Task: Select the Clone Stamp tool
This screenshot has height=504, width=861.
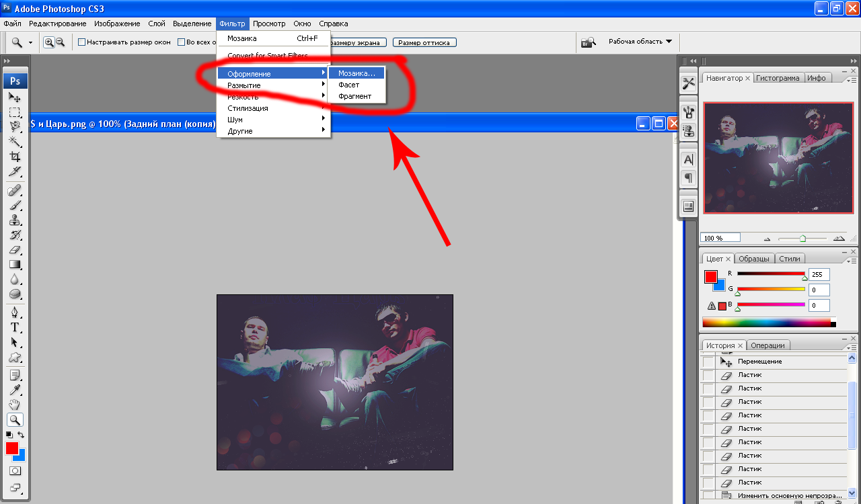Action: 15,220
